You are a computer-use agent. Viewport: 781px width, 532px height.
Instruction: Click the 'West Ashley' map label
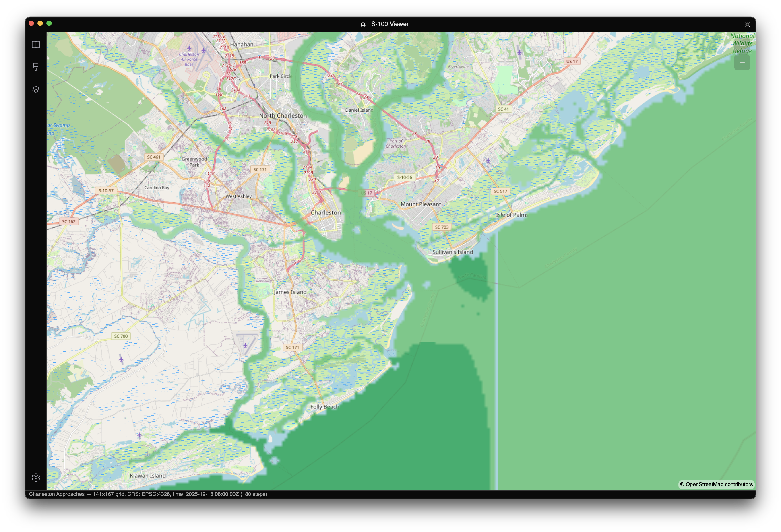(x=239, y=196)
